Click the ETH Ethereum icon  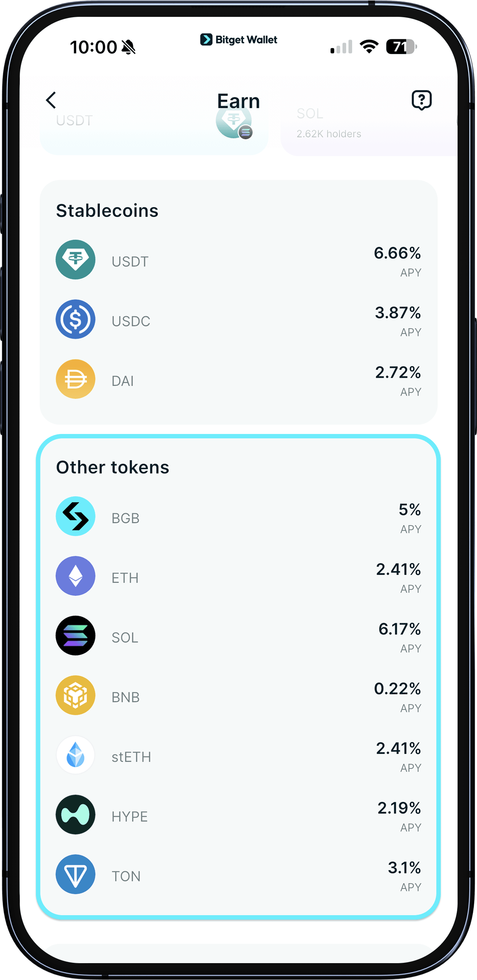point(75,576)
